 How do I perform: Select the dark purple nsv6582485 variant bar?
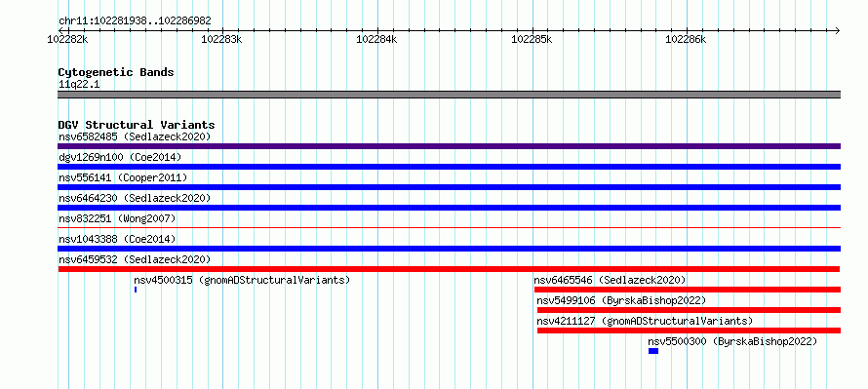[x=449, y=146]
